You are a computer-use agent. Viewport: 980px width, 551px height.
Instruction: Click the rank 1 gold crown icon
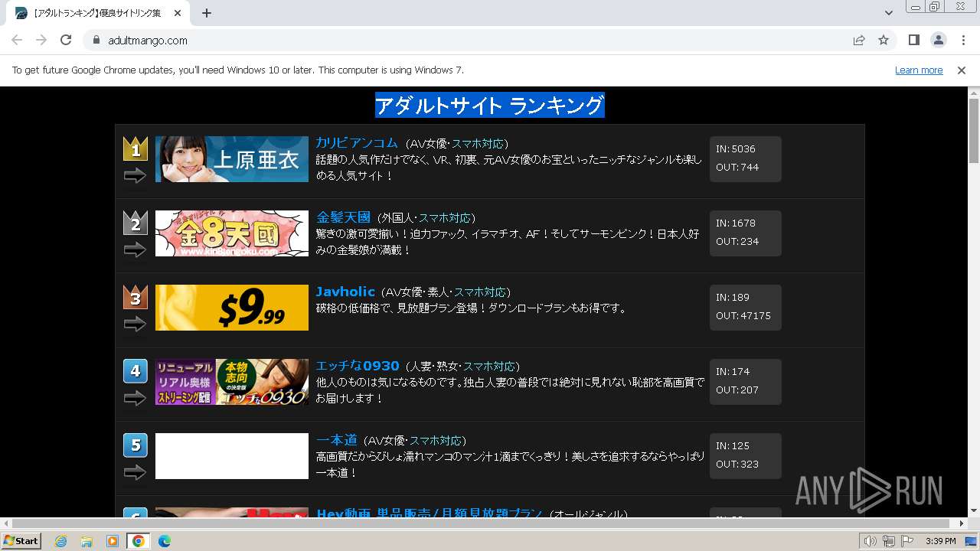click(x=136, y=148)
